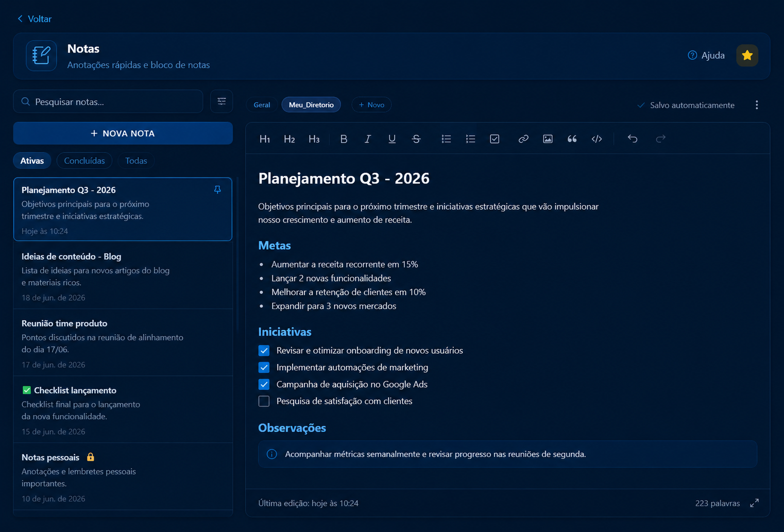Switch to the Todas tab

[x=136, y=161]
